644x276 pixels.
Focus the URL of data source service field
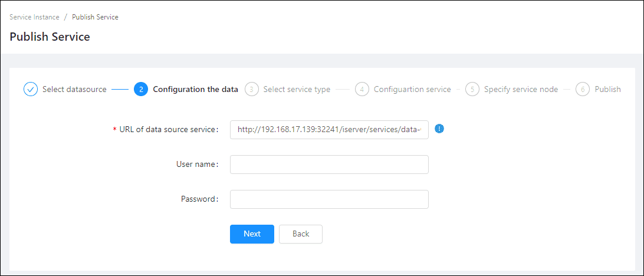(x=329, y=129)
